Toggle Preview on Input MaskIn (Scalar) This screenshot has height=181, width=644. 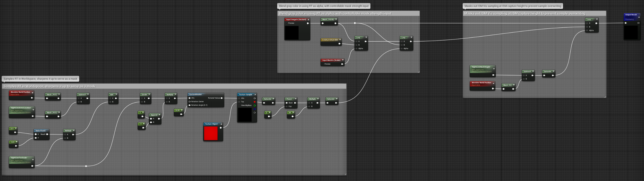(323, 64)
